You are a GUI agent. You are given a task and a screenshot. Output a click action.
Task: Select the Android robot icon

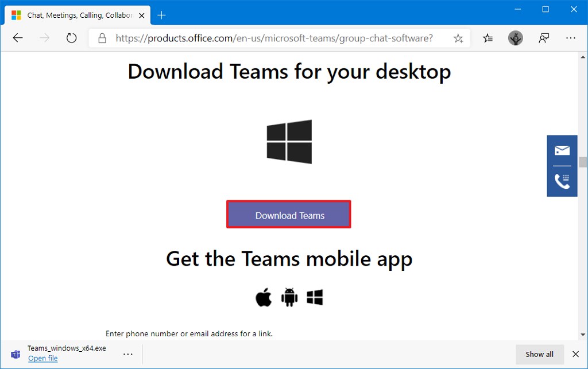tap(289, 297)
